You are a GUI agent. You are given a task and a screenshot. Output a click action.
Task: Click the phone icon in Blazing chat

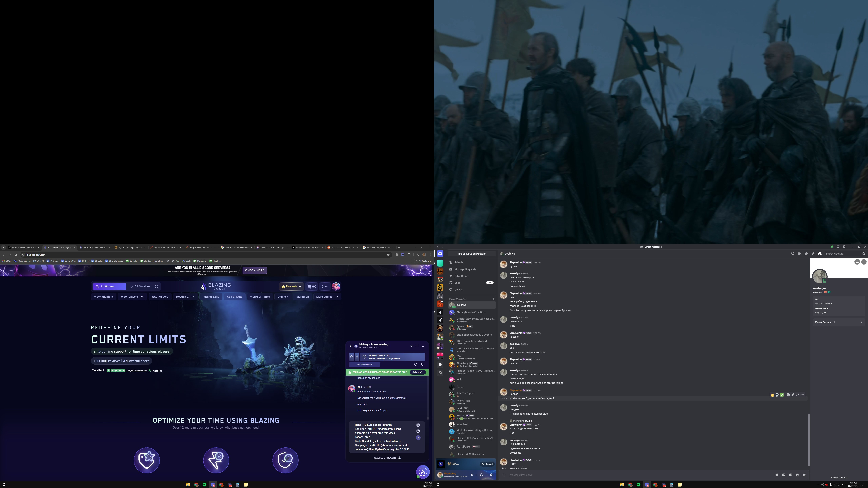point(422,364)
